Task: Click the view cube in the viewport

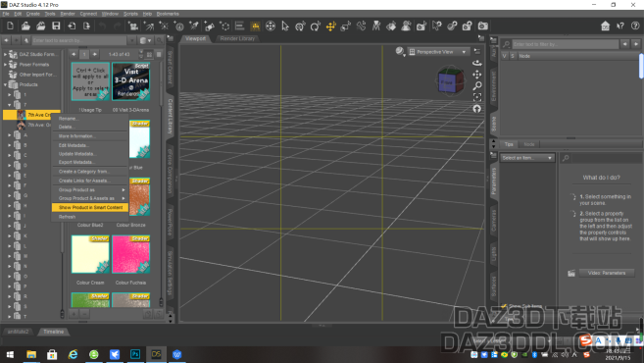Action: tap(450, 81)
